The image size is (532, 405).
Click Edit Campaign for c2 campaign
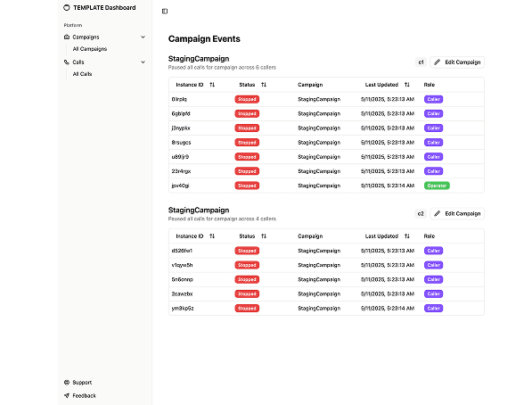457,214
